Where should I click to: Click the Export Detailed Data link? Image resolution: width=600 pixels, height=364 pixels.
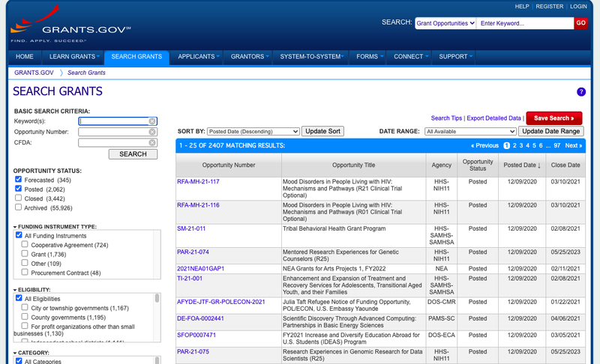[x=493, y=118]
